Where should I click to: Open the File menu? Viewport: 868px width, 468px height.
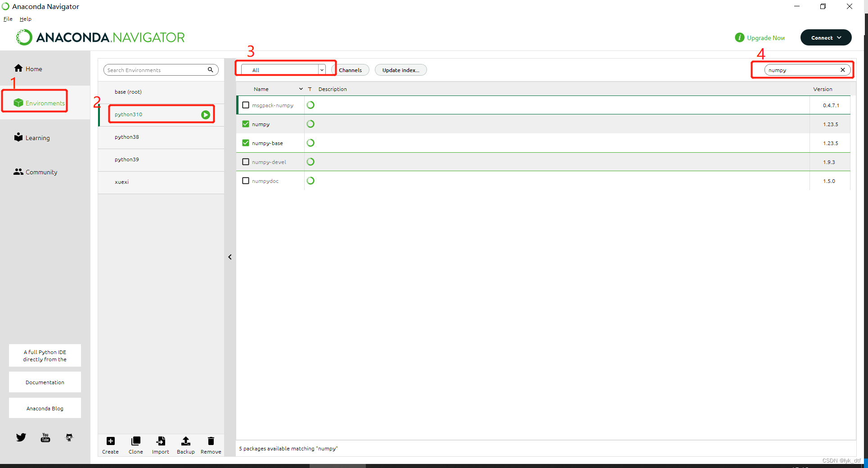pyautogui.click(x=8, y=19)
